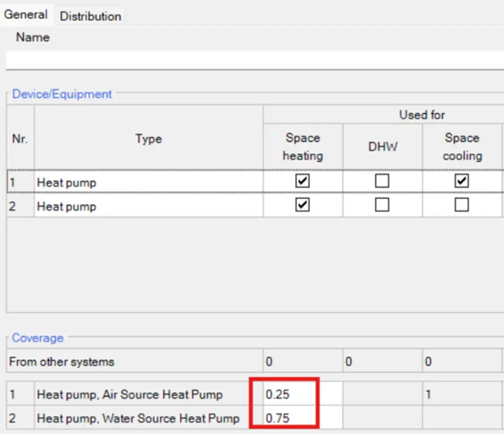Uncheck Space heating for Heat pump row 1
This screenshot has height=434, width=504.
pos(302,181)
